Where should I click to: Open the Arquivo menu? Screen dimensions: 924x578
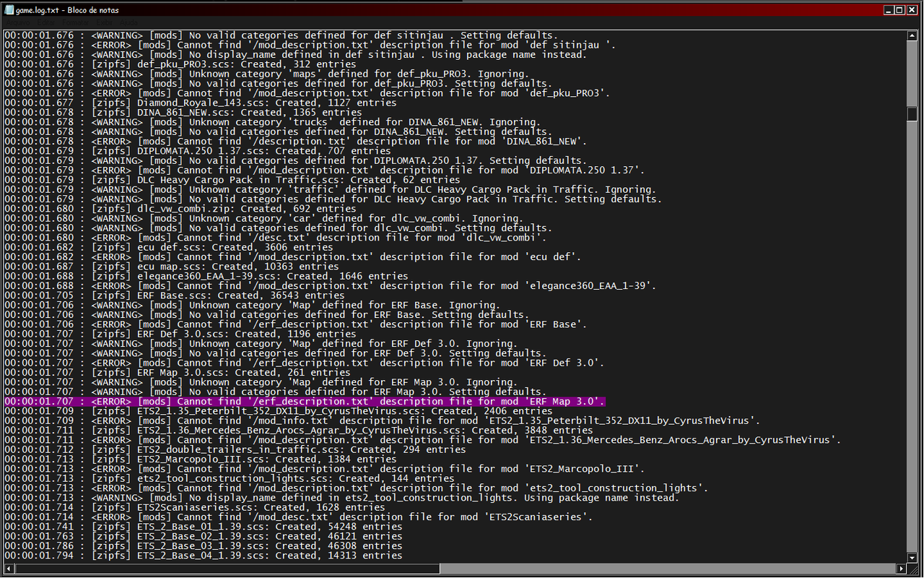17,22
